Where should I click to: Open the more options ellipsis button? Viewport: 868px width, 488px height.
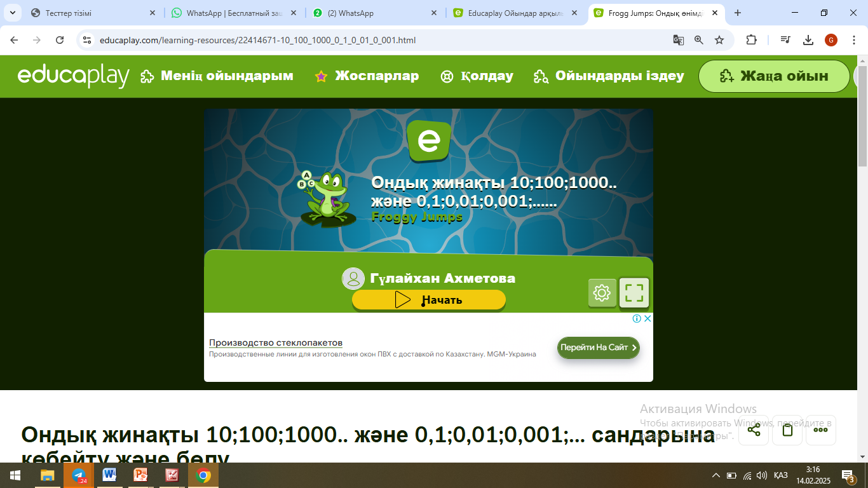[821, 430]
